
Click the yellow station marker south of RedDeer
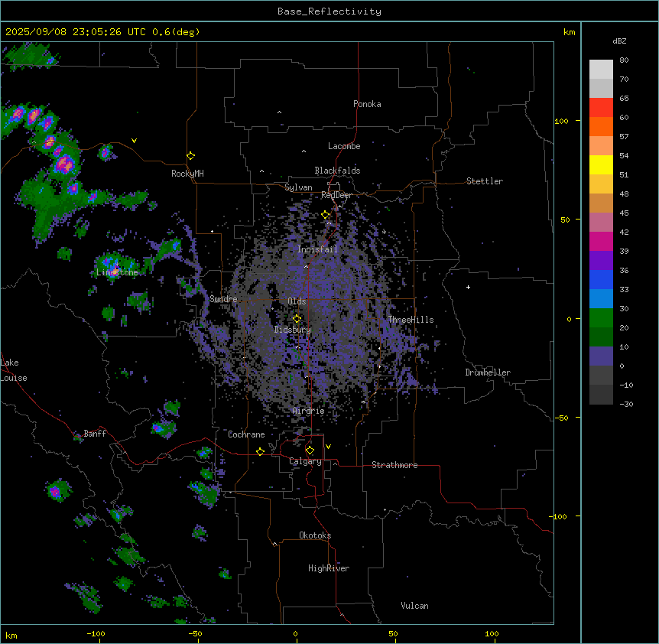pyautogui.click(x=326, y=215)
